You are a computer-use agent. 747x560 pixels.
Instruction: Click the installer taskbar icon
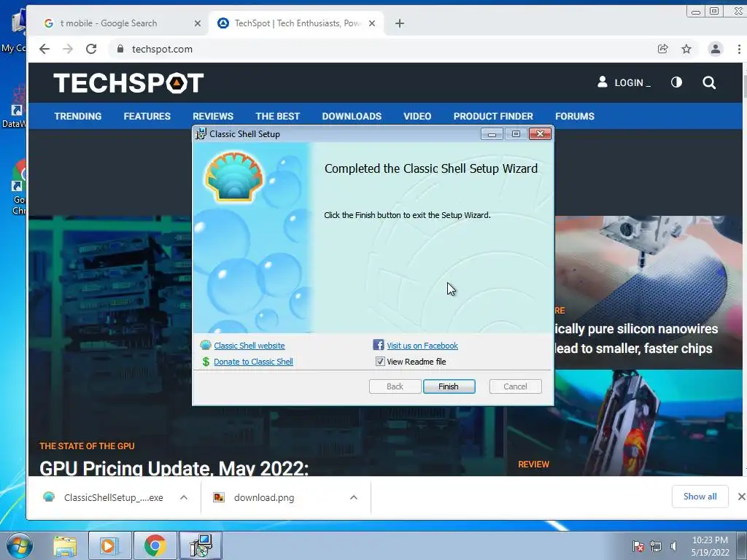point(201,545)
